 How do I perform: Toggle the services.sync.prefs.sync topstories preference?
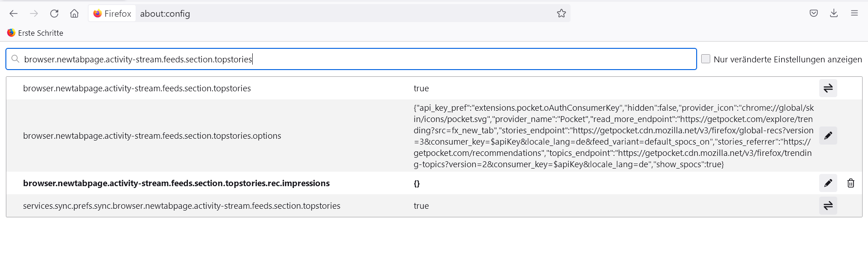(x=828, y=206)
